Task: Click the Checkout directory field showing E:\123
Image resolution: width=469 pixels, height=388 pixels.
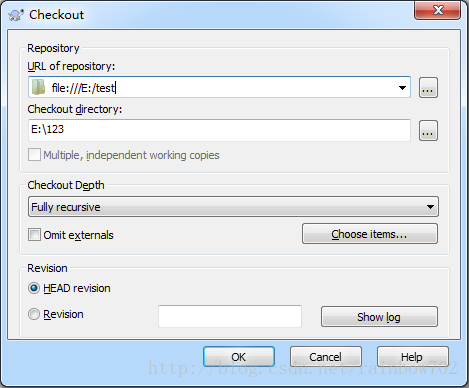Action: [219, 130]
